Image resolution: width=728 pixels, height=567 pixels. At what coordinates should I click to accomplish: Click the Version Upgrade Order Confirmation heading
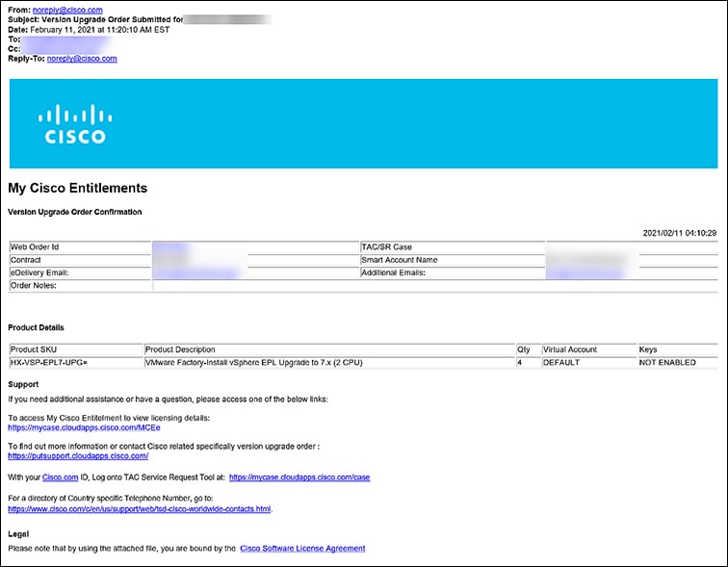pos(75,212)
